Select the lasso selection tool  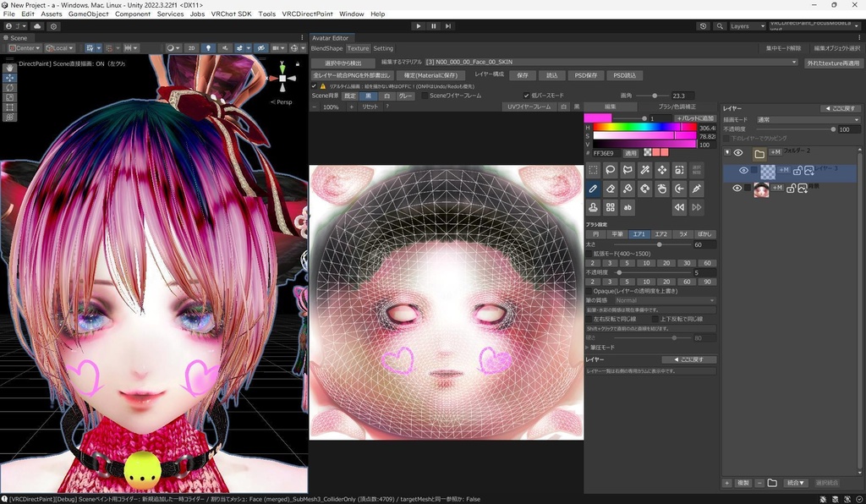(x=611, y=170)
